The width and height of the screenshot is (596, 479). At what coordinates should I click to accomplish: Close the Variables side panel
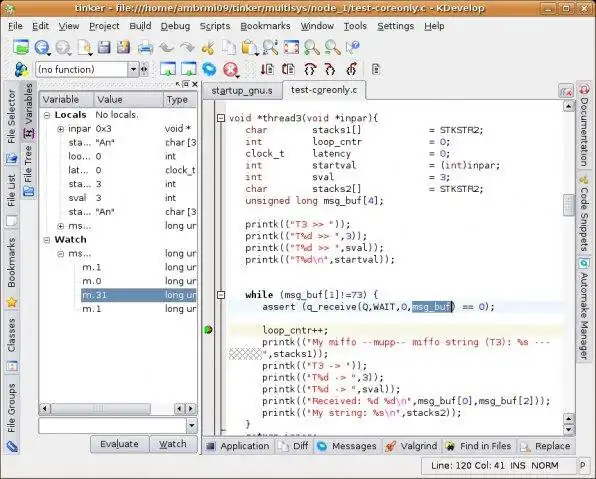195,84
